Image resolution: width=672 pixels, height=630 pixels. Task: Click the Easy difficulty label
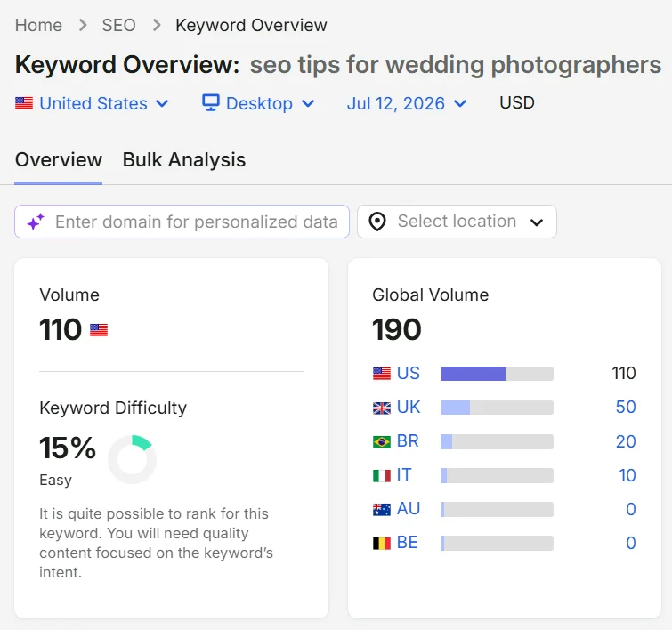pyautogui.click(x=56, y=480)
